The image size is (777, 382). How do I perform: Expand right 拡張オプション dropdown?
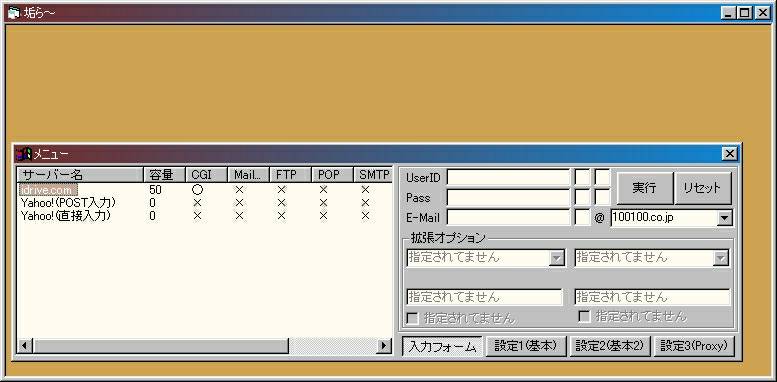tap(721, 258)
